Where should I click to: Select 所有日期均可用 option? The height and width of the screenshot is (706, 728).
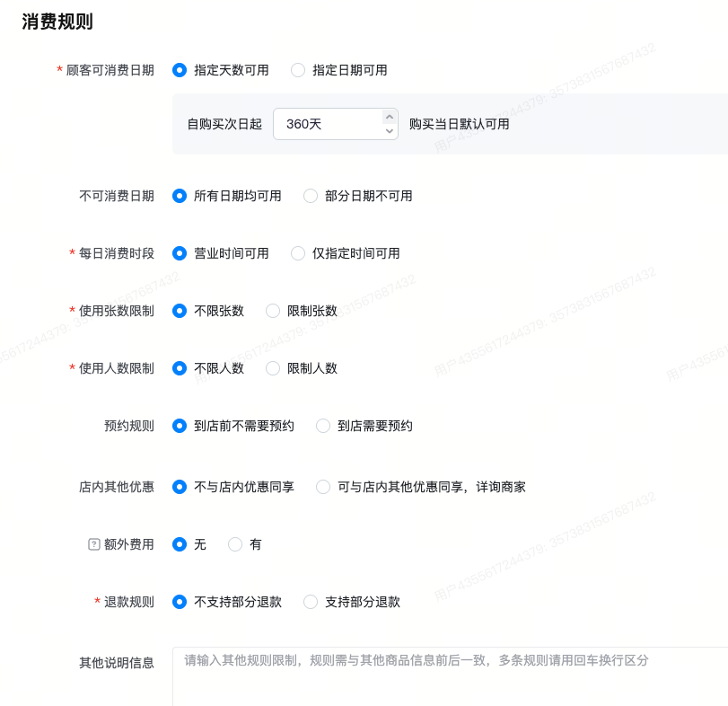pos(180,196)
